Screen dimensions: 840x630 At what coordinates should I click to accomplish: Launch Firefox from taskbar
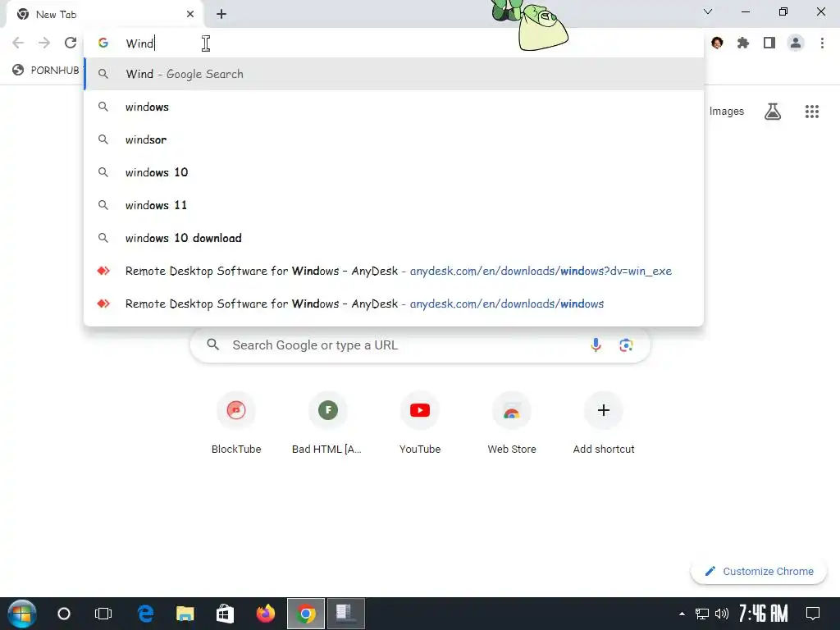point(265,614)
